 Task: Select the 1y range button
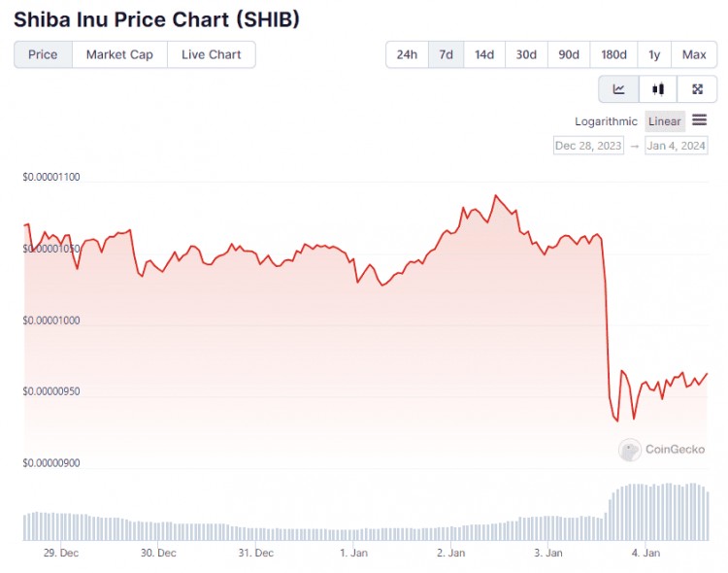[x=654, y=54]
